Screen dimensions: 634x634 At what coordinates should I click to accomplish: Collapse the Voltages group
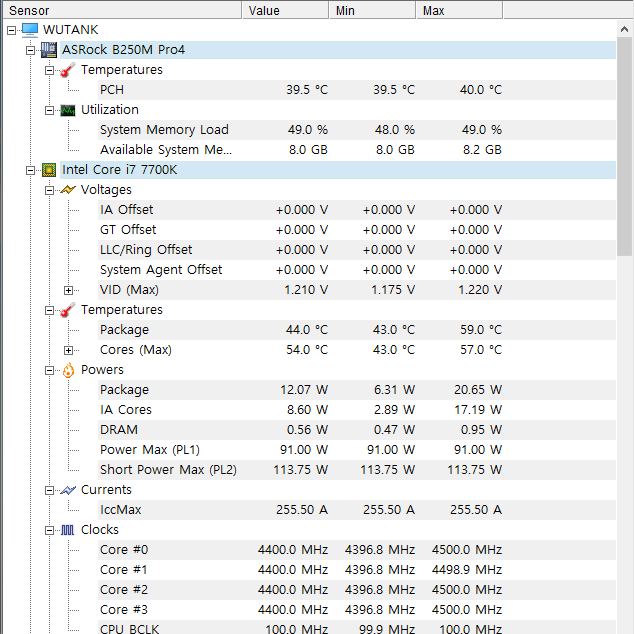49,190
